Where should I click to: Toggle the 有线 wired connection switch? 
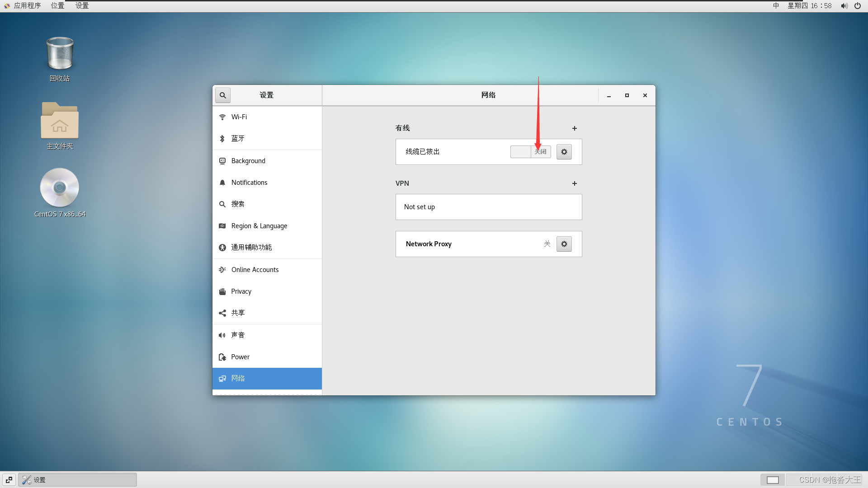pyautogui.click(x=529, y=151)
